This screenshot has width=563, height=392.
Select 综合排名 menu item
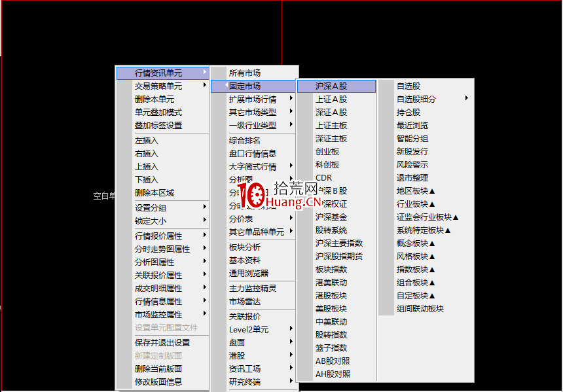pyautogui.click(x=253, y=140)
